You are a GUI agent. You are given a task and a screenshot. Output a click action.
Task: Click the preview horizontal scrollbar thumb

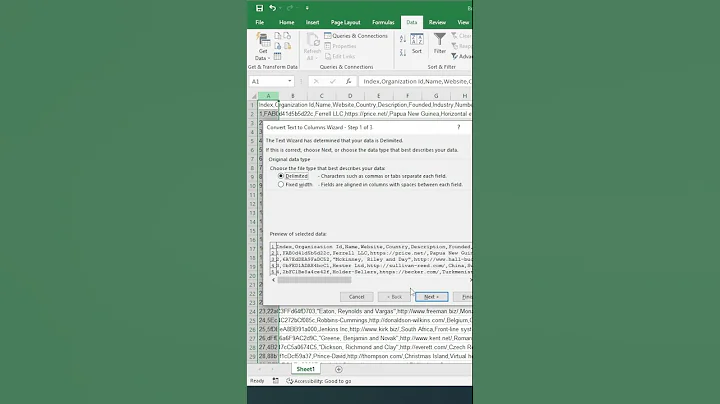pyautogui.click(x=315, y=280)
